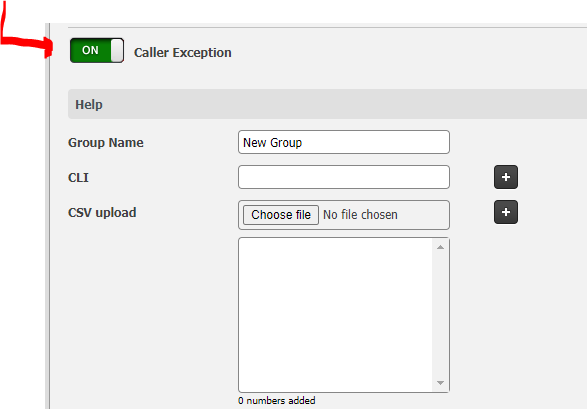The height and width of the screenshot is (409, 587).
Task: Click inside the added numbers list box
Action: [335, 315]
